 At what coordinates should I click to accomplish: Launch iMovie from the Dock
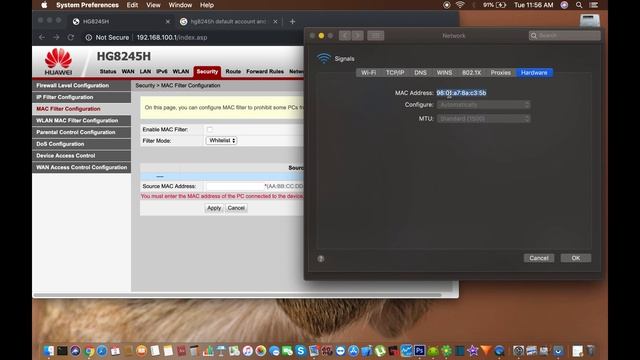click(473, 350)
